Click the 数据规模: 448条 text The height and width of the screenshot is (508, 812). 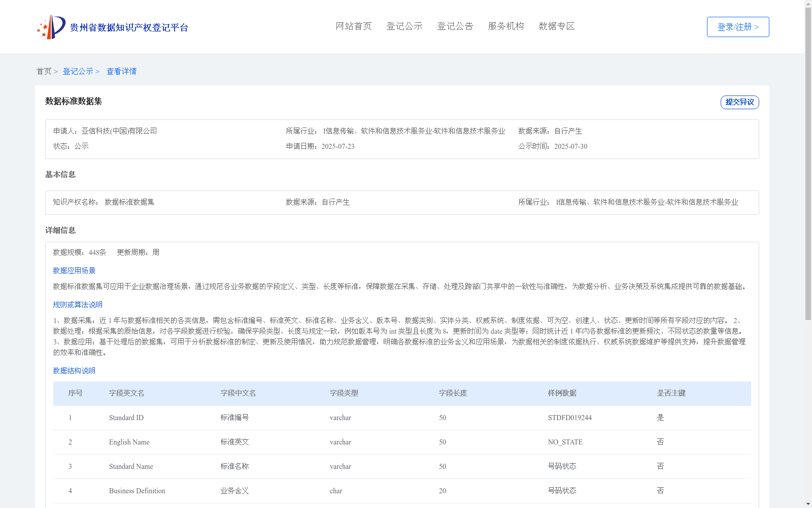tap(80, 252)
